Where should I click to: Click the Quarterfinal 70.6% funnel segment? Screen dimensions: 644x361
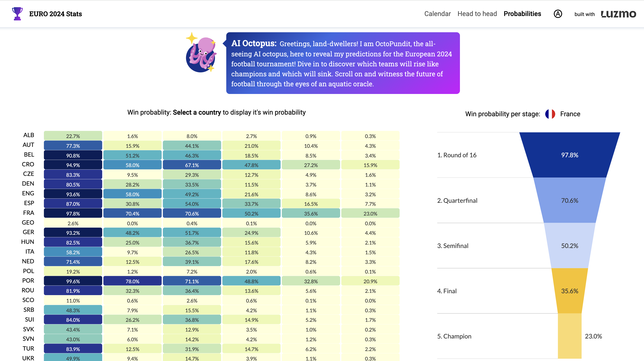pos(570,200)
